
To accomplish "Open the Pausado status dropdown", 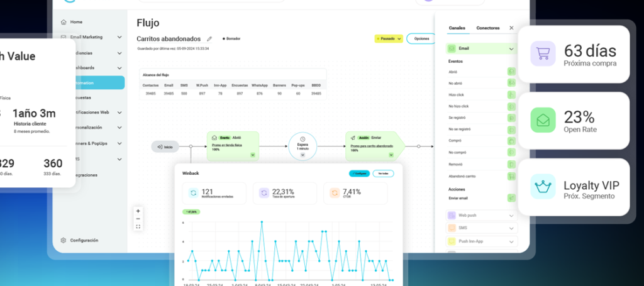I will pos(389,38).
